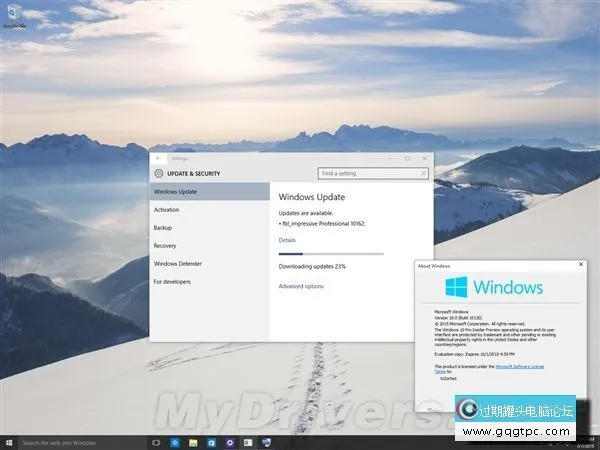Click the update download progress bar

[x=330, y=254]
